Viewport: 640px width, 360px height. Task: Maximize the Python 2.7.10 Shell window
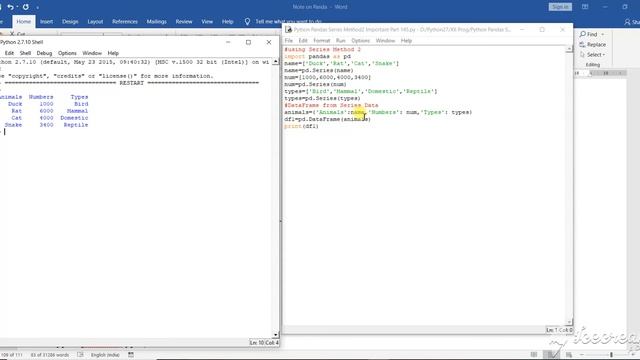pos(248,42)
